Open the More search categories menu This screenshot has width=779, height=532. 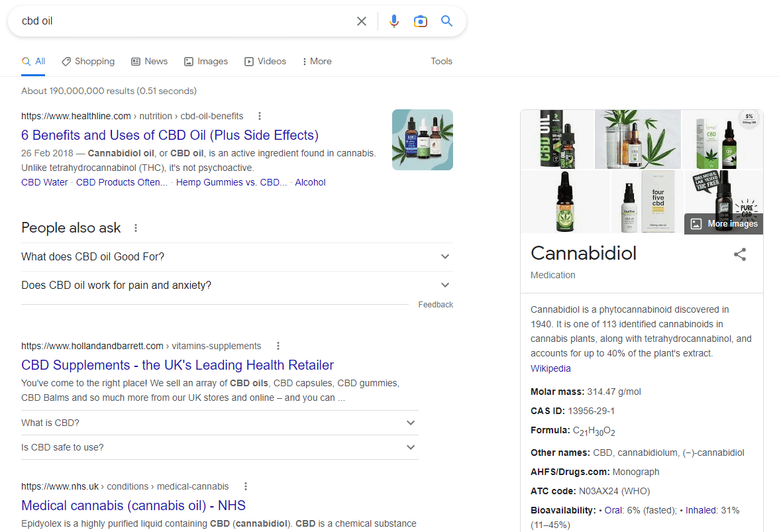(317, 61)
